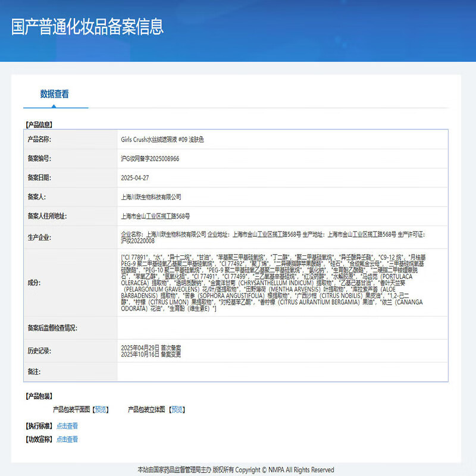Click the 生产企业 details text

[273, 237]
